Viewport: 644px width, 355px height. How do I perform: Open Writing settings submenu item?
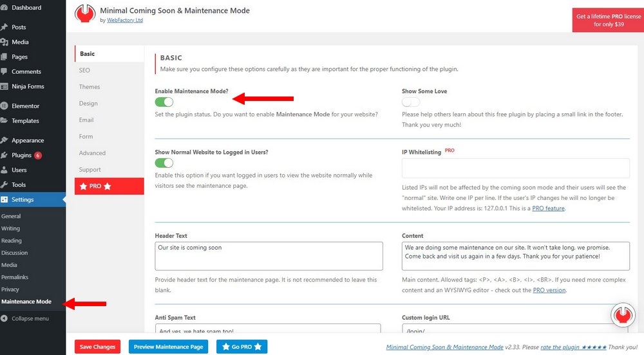pyautogui.click(x=11, y=228)
